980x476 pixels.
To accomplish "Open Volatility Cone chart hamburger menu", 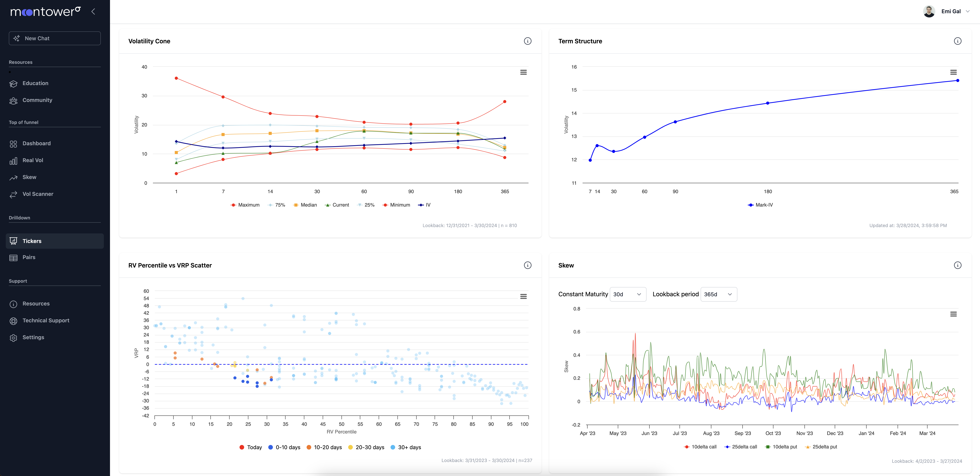I will (523, 72).
